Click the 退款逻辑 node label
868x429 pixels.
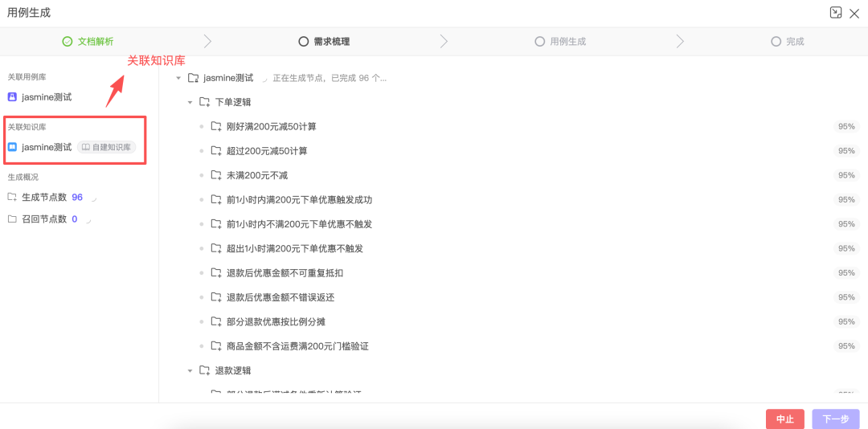234,370
